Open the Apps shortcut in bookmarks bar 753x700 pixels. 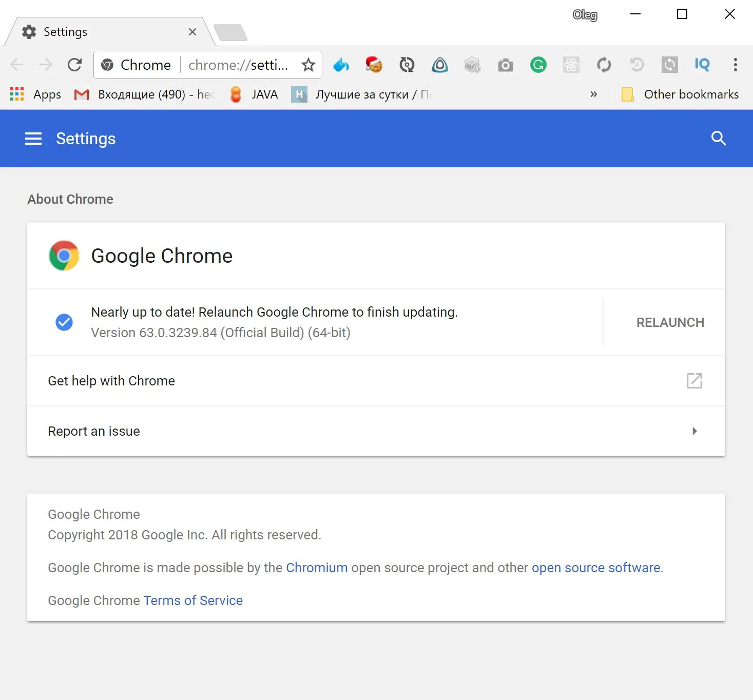tap(35, 94)
